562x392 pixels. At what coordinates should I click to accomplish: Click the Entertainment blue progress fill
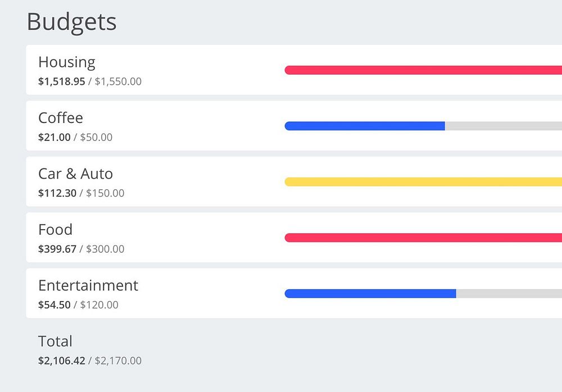[x=370, y=294]
